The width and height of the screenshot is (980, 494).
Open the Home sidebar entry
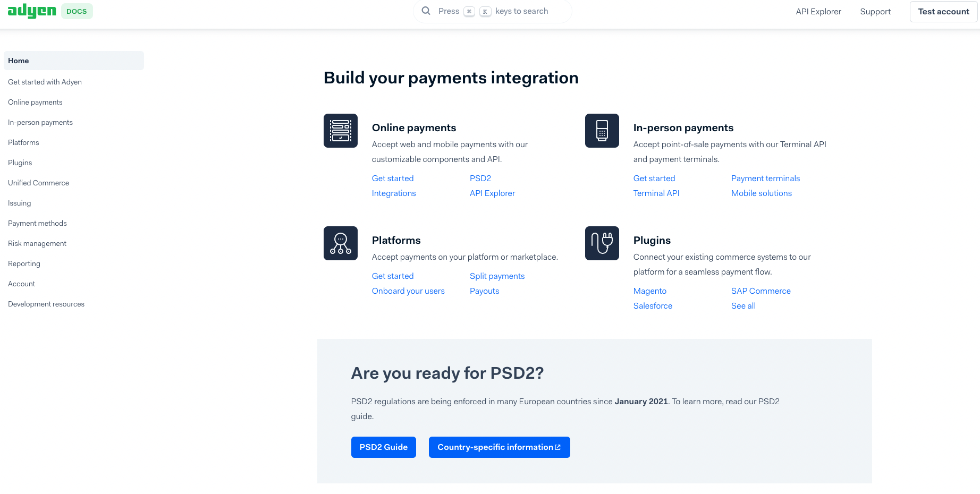click(x=18, y=61)
